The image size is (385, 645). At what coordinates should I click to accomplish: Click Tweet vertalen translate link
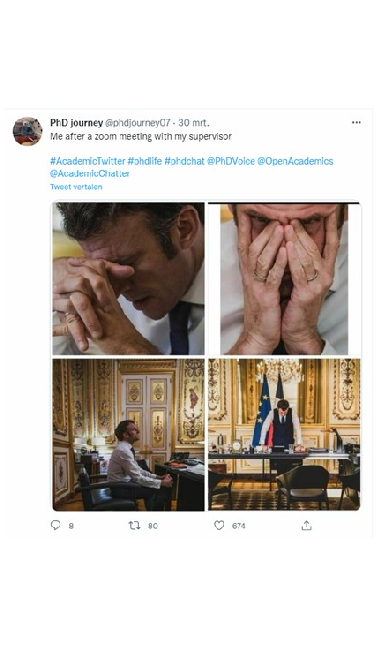coord(76,187)
